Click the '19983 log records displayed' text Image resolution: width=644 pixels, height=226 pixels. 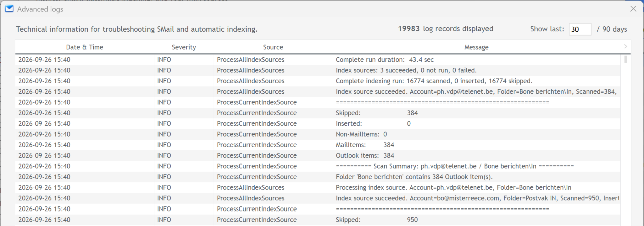446,29
